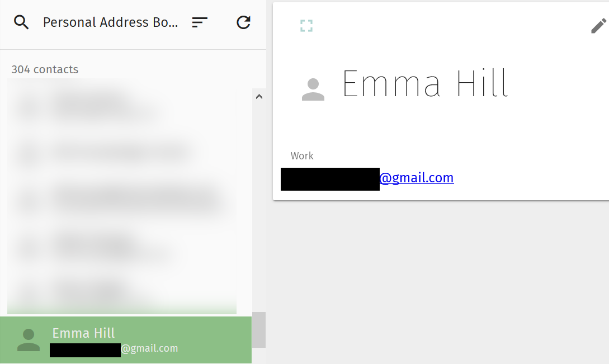Open the sort options icon
The height and width of the screenshot is (364, 609).
point(200,22)
